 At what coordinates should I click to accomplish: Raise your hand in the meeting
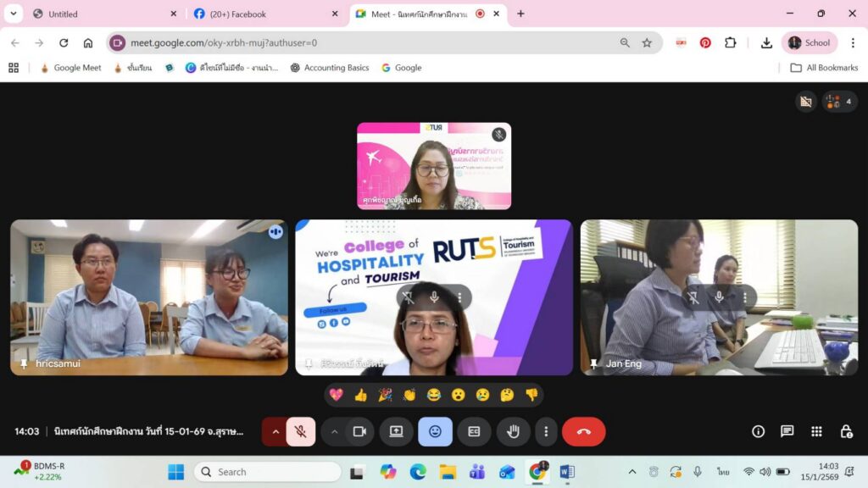(513, 431)
